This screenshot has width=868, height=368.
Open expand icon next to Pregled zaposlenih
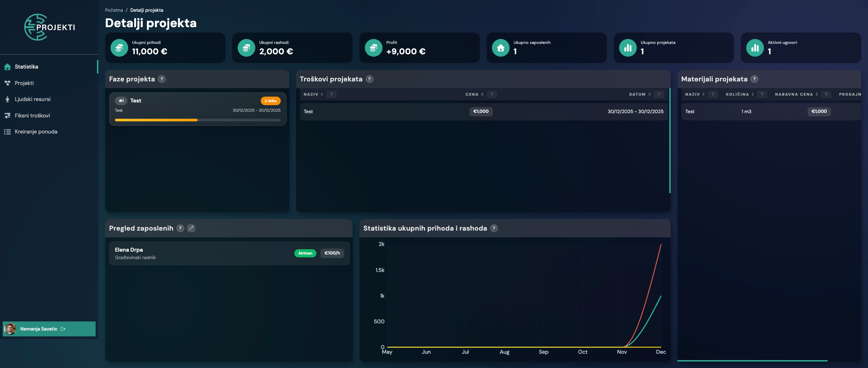pos(191,228)
